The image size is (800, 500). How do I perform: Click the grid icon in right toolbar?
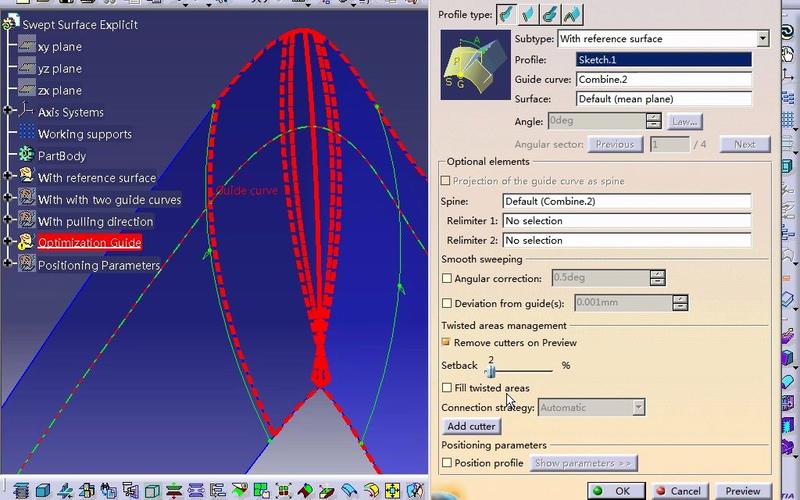point(789,120)
